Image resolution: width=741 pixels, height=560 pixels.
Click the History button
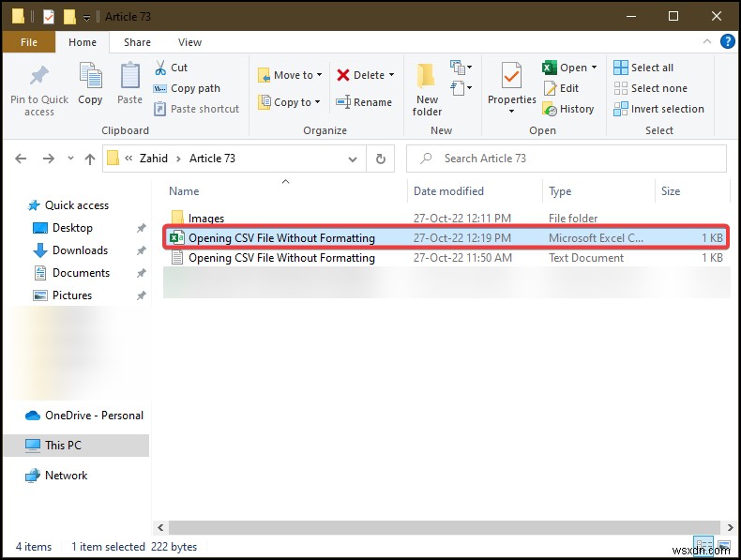click(568, 109)
